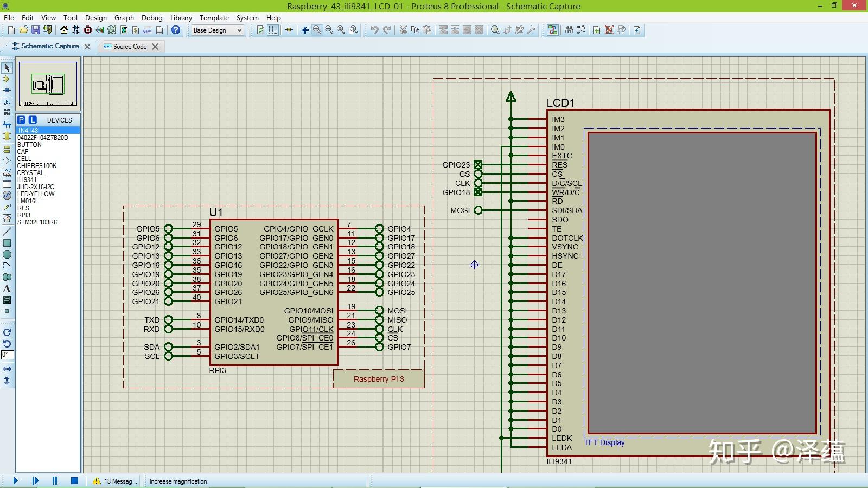868x488 pixels.
Task: Click the Undo arrow icon
Action: click(x=374, y=30)
